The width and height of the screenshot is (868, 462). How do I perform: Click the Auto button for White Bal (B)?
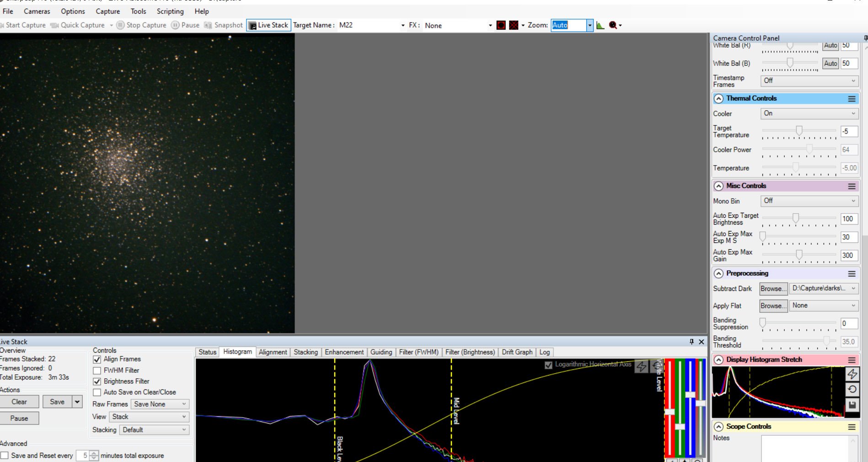830,64
